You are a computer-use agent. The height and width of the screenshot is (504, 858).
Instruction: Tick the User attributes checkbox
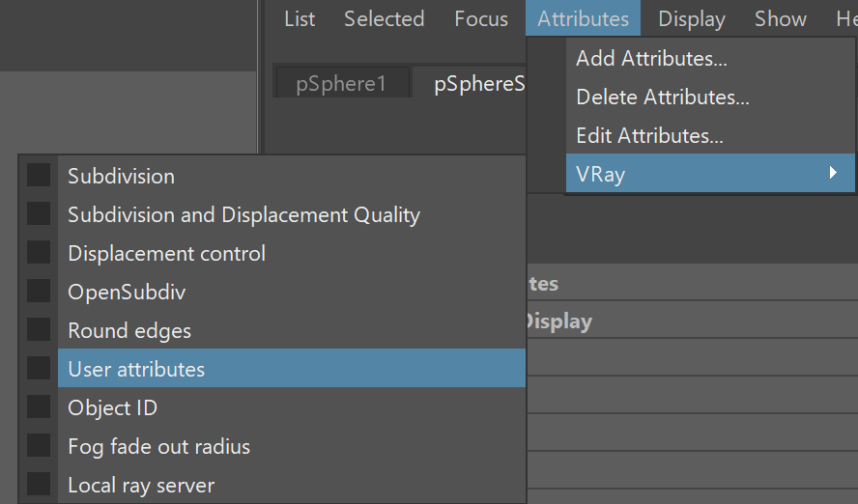pos(39,369)
